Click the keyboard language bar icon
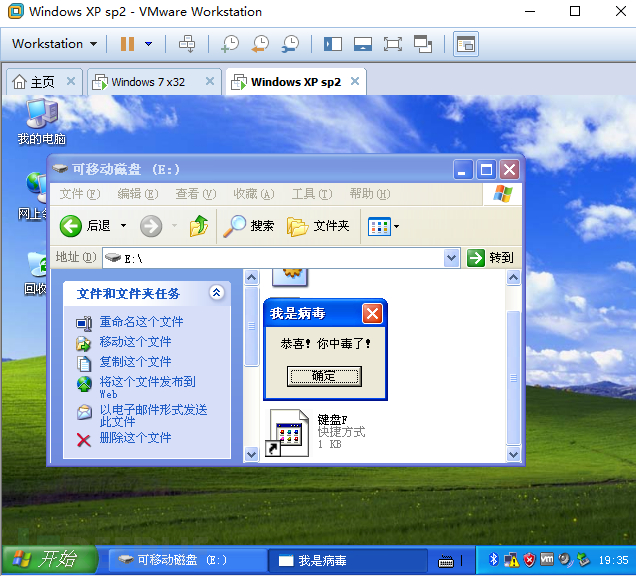This screenshot has height=577, width=636. point(446,562)
